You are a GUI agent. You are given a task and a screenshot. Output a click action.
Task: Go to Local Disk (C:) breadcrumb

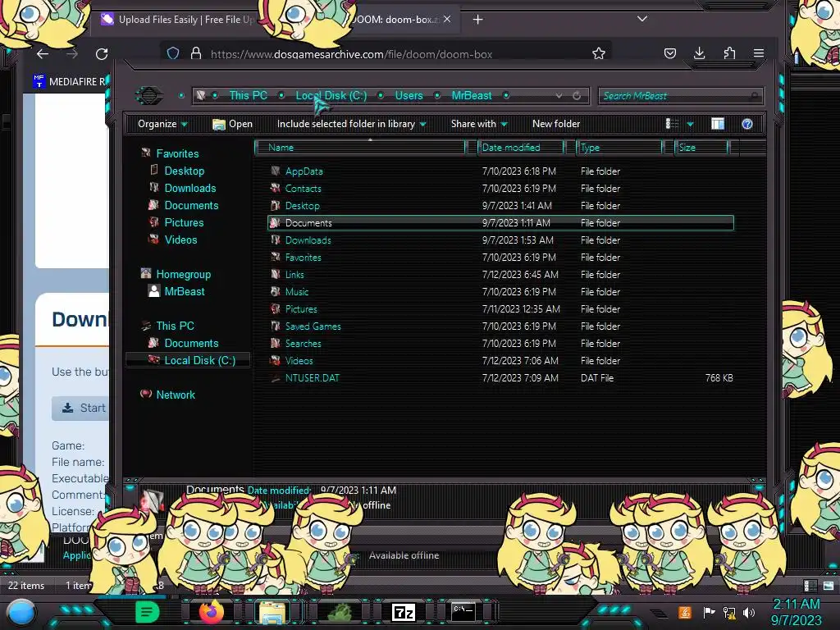click(x=331, y=95)
